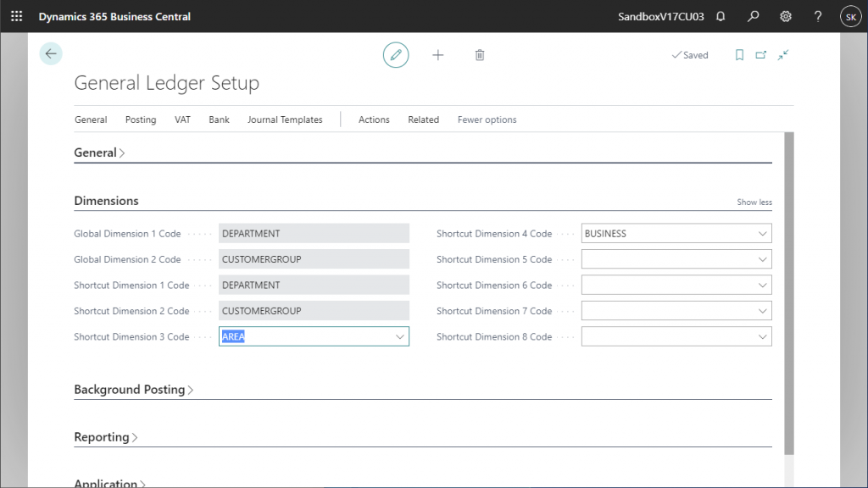Viewport: 868px width, 488px height.
Task: Open Shortcut Dimension 7 Code dropdown arrow
Action: pyautogui.click(x=762, y=311)
